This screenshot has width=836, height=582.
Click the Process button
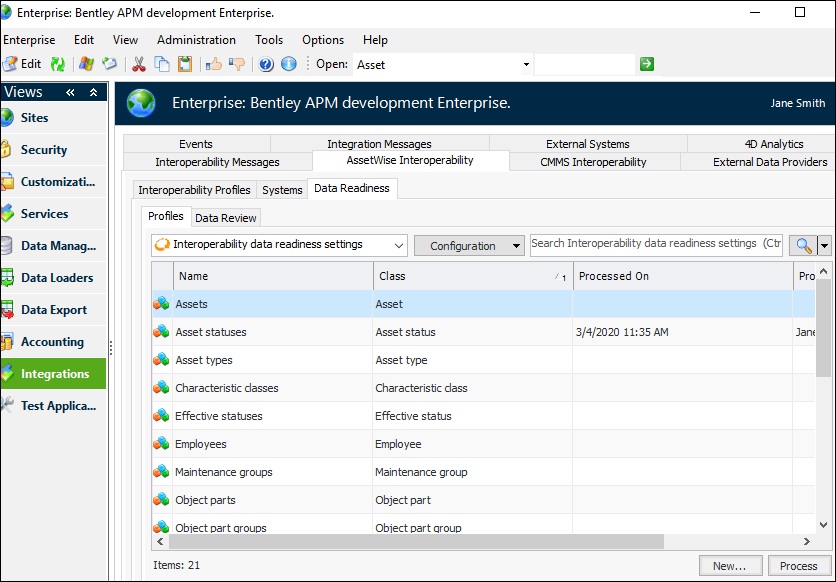pos(798,566)
